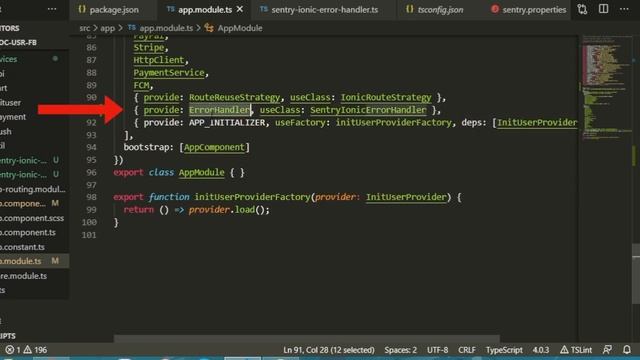Open the package.json tab
Image resolution: width=640 pixels, height=360 pixels.
109,9
